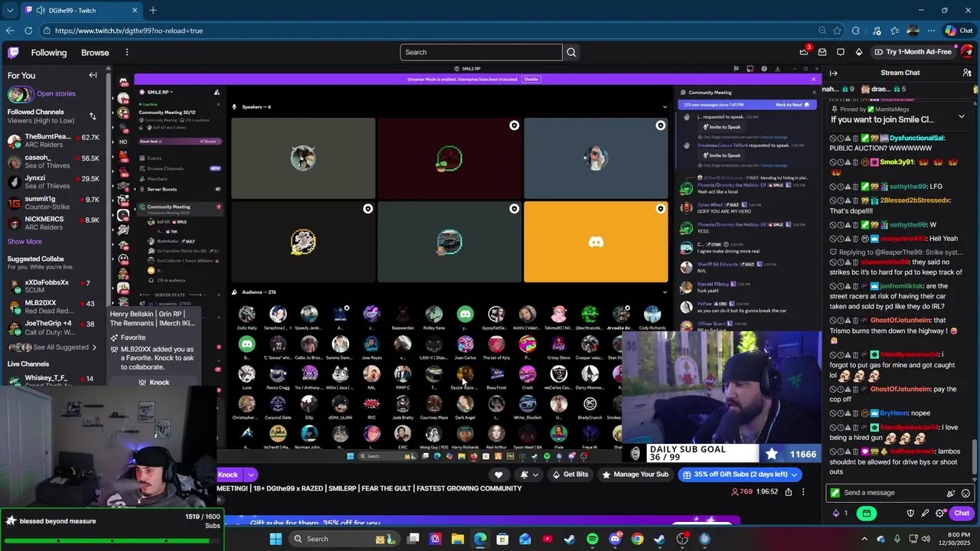Click the magnifier search button beside Search

point(571,52)
